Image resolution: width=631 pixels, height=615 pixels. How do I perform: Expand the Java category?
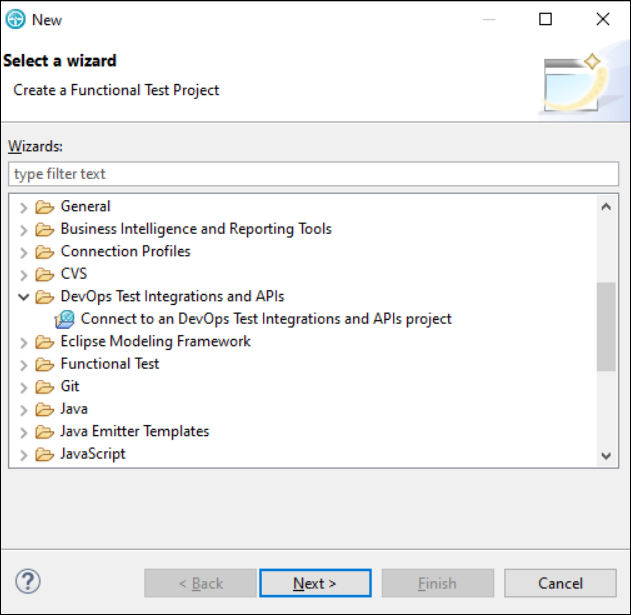[x=24, y=410]
